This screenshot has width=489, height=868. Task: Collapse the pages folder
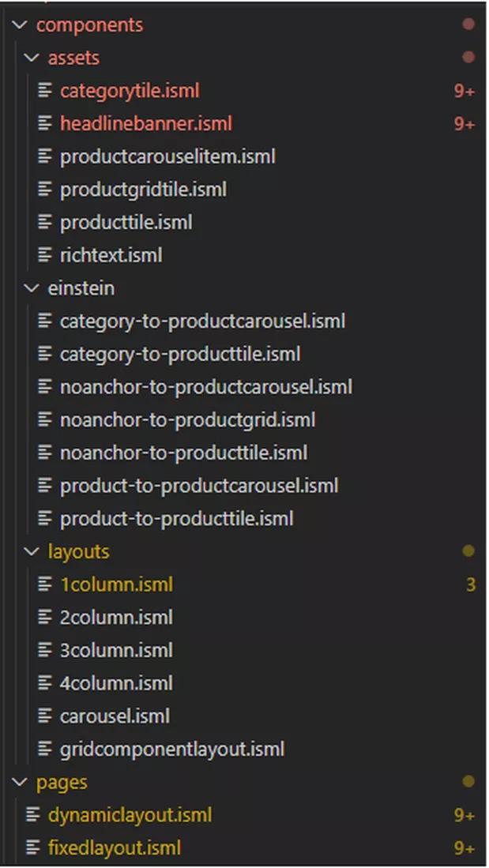pos(20,782)
